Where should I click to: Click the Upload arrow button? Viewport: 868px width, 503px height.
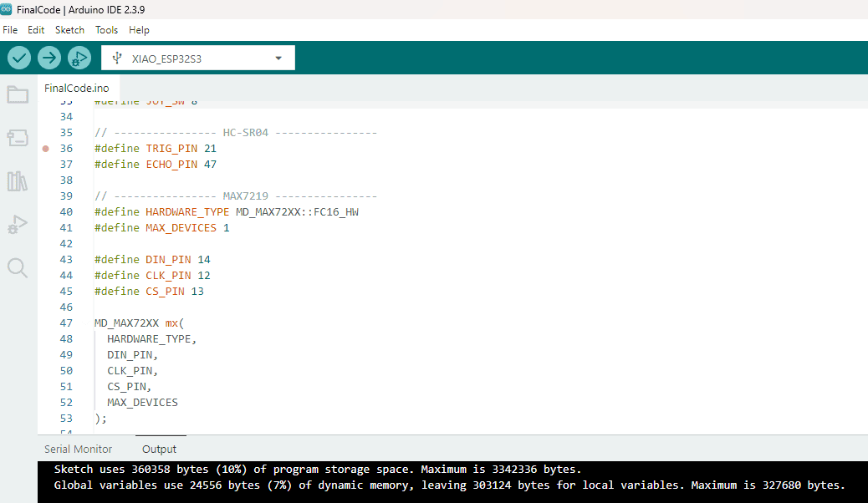(49, 58)
